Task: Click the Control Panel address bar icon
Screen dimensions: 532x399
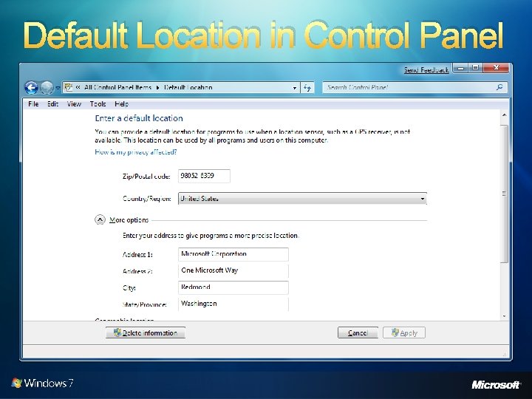Action: point(68,87)
